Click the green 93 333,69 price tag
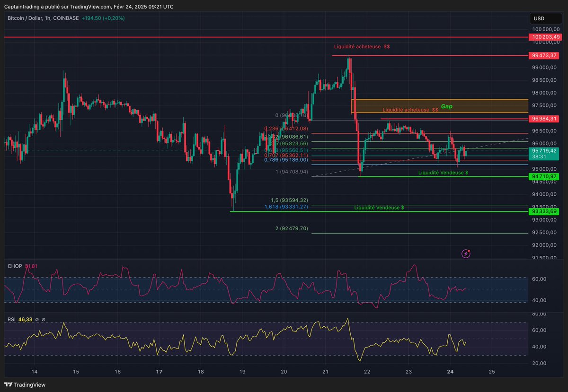This screenshot has width=568, height=392. 543,211
